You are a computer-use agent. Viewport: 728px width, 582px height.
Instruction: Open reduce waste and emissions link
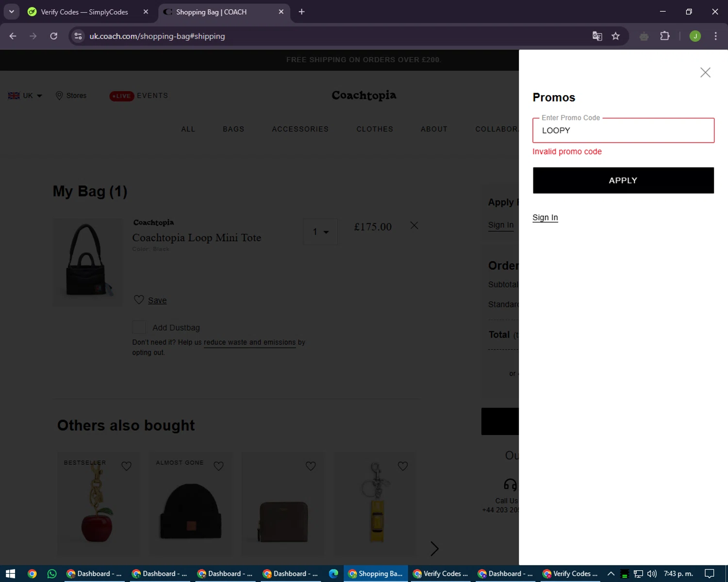(249, 342)
